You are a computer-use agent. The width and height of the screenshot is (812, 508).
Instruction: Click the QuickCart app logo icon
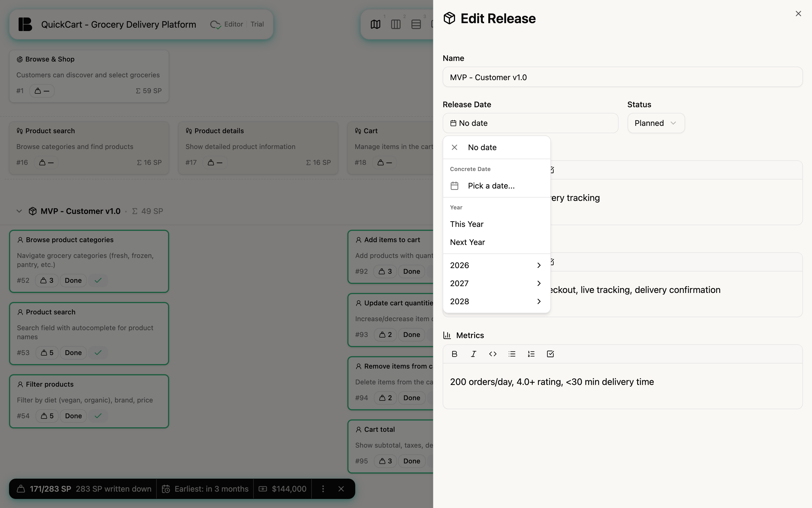pos(25,24)
